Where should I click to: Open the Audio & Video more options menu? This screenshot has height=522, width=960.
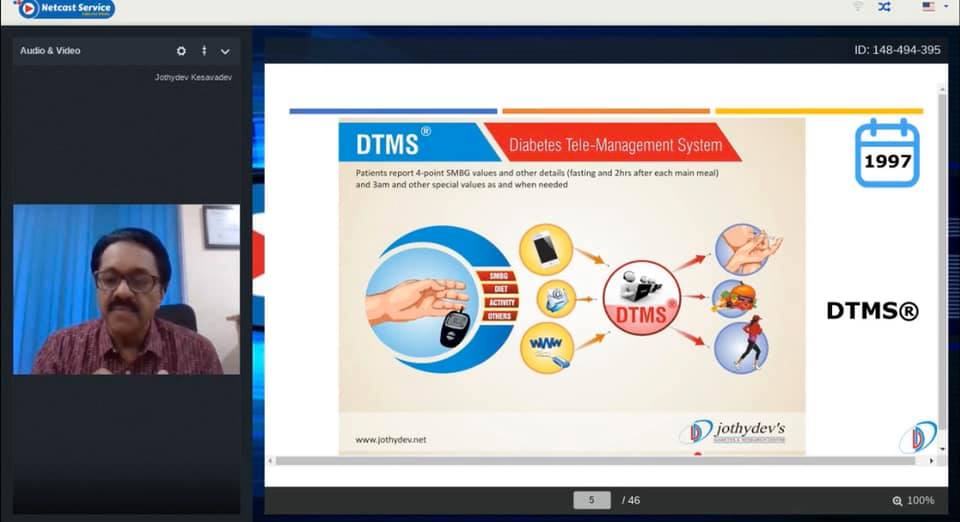pyautogui.click(x=204, y=51)
